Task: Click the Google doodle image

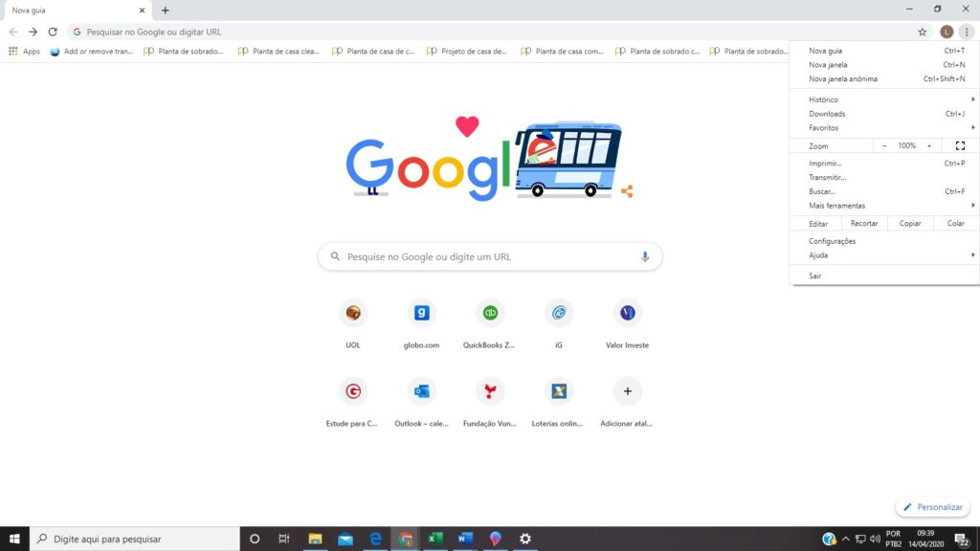Action: [485, 159]
